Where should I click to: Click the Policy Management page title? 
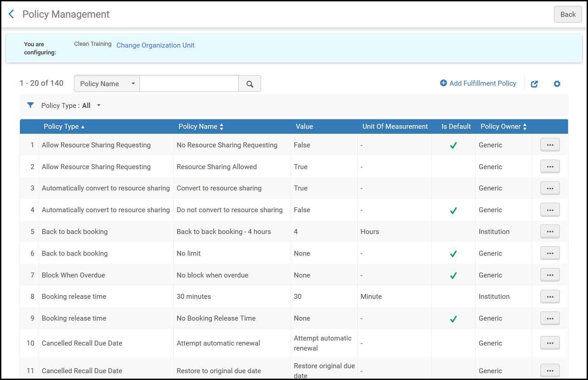[x=66, y=14]
